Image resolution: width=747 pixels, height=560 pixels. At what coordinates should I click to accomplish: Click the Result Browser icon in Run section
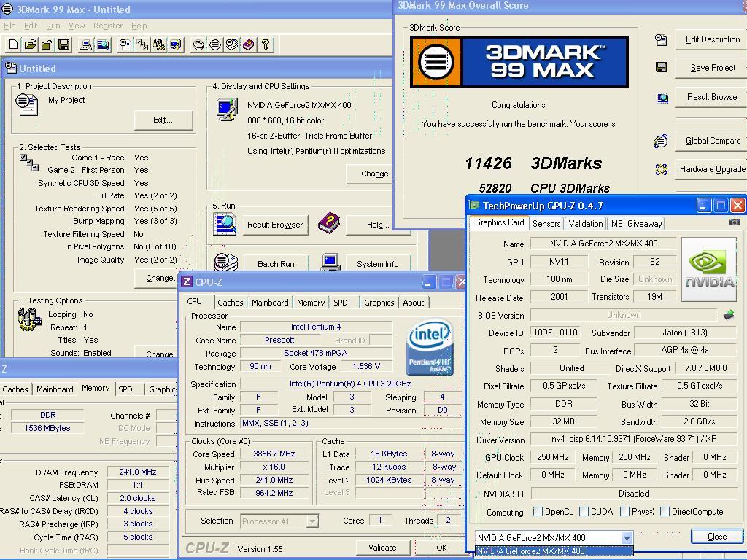coord(225,225)
